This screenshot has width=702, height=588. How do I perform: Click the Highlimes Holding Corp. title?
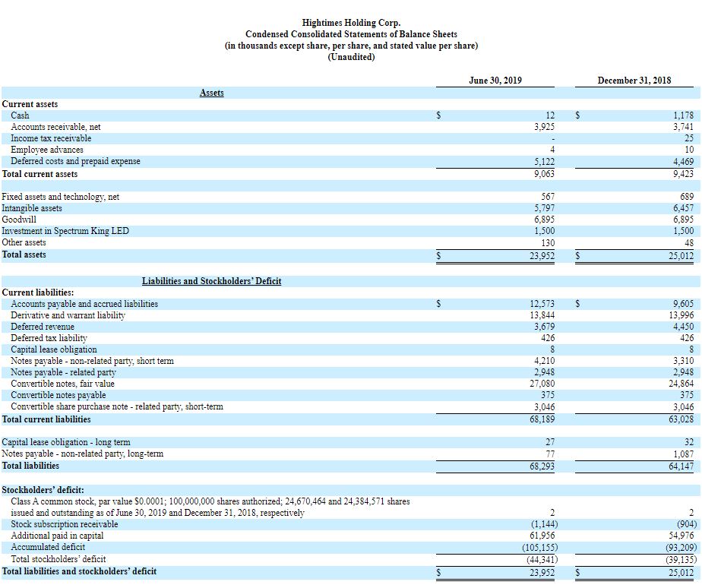[x=351, y=24]
